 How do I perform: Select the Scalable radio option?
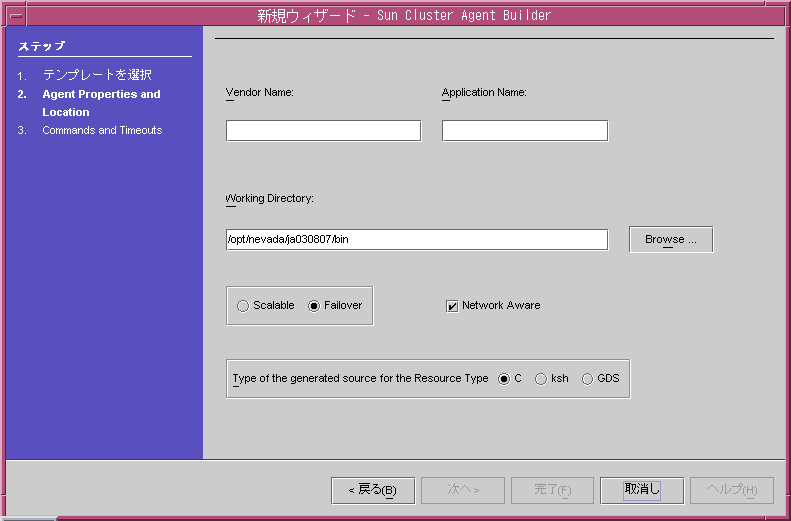pyautogui.click(x=265, y=306)
